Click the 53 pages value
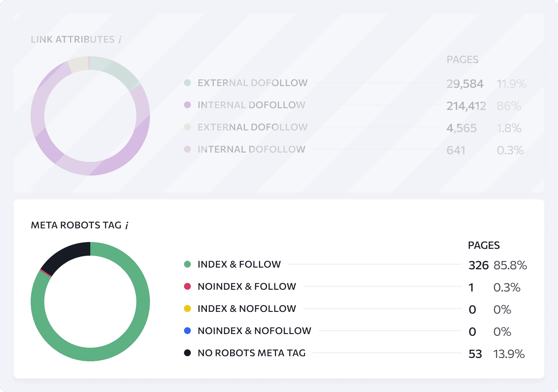This screenshot has height=392, width=558. click(x=475, y=354)
